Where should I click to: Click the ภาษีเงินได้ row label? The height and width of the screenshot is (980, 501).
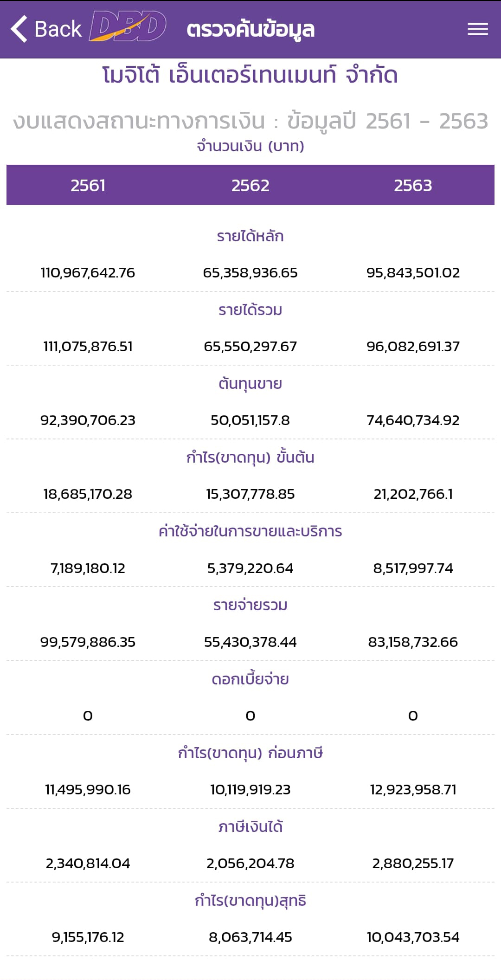250,827
